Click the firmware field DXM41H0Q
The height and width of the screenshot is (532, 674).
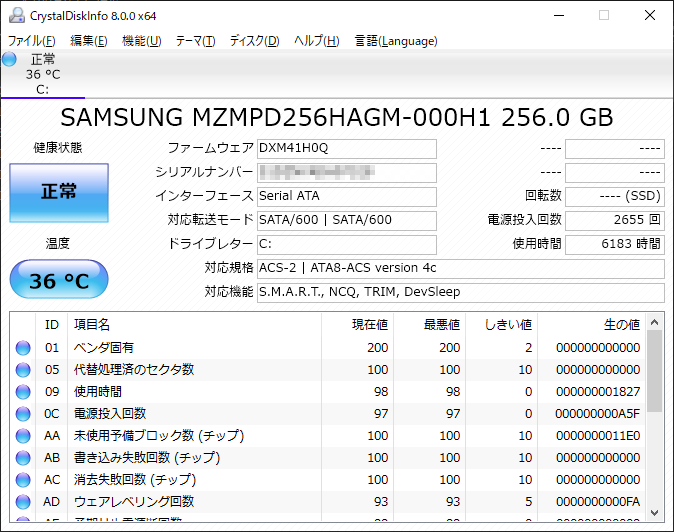347,148
